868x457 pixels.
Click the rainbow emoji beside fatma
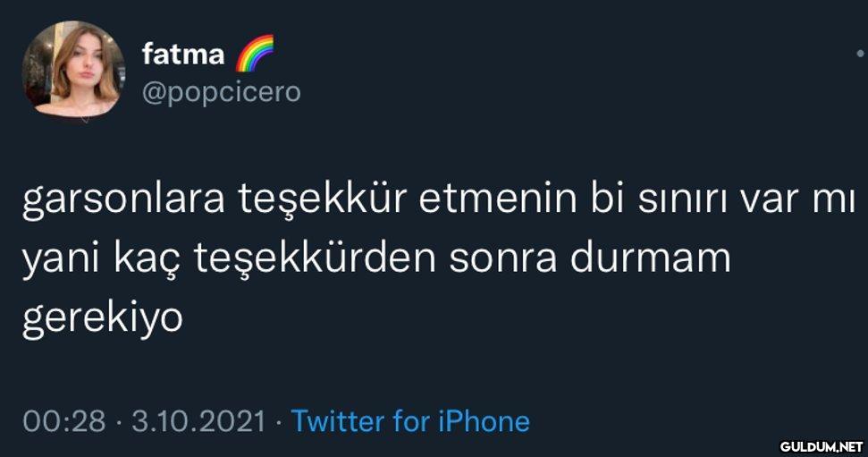coord(255,53)
